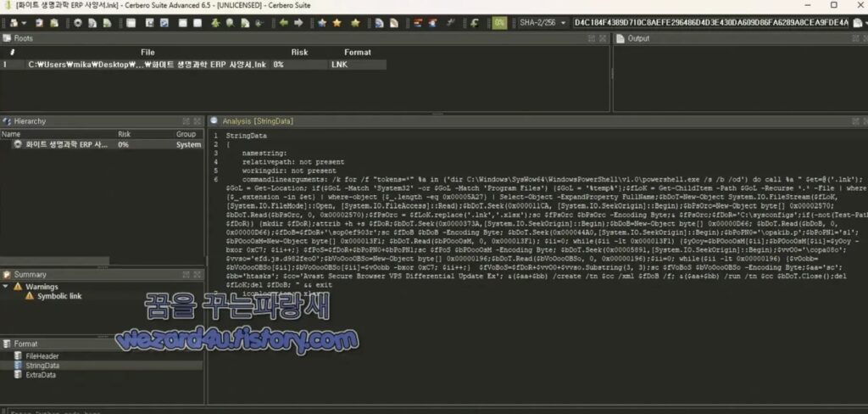Click the Risk column header in Roots
Screen dimensions: 868x414
point(299,53)
